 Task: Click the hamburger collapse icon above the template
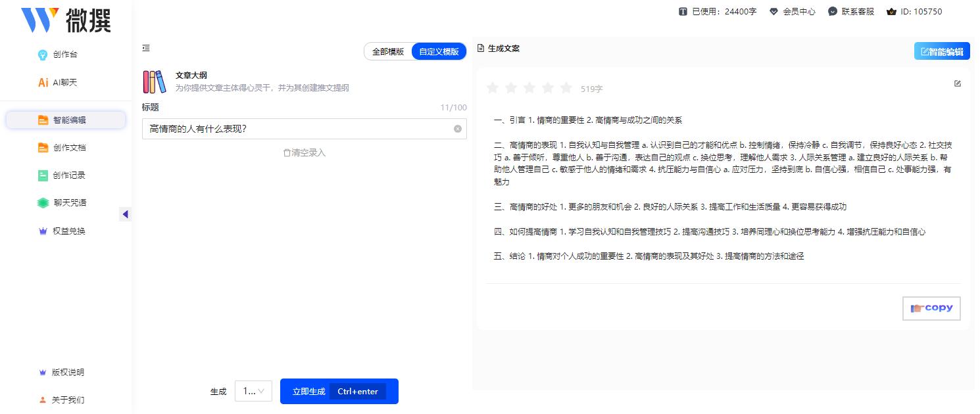(146, 48)
